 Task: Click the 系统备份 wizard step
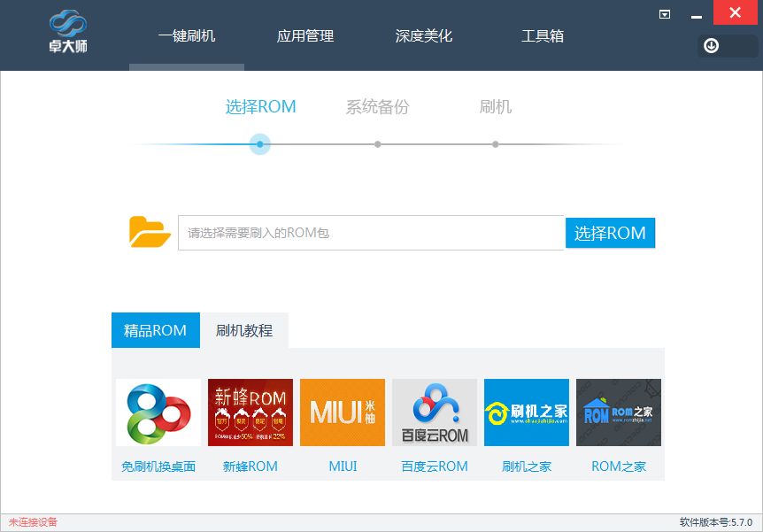click(376, 107)
